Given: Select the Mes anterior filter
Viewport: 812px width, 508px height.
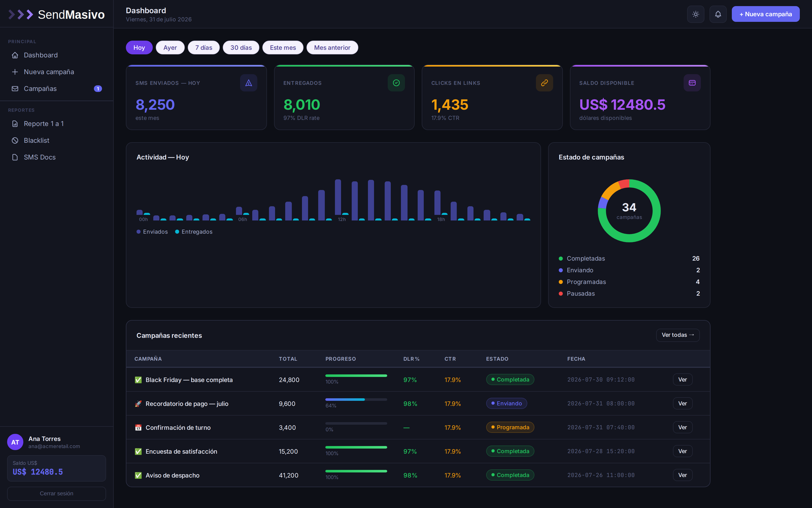Looking at the screenshot, I should [x=332, y=48].
